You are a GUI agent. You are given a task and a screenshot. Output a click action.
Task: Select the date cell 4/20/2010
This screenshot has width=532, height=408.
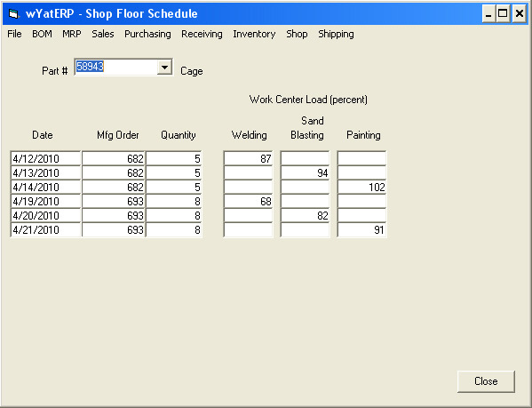point(45,215)
